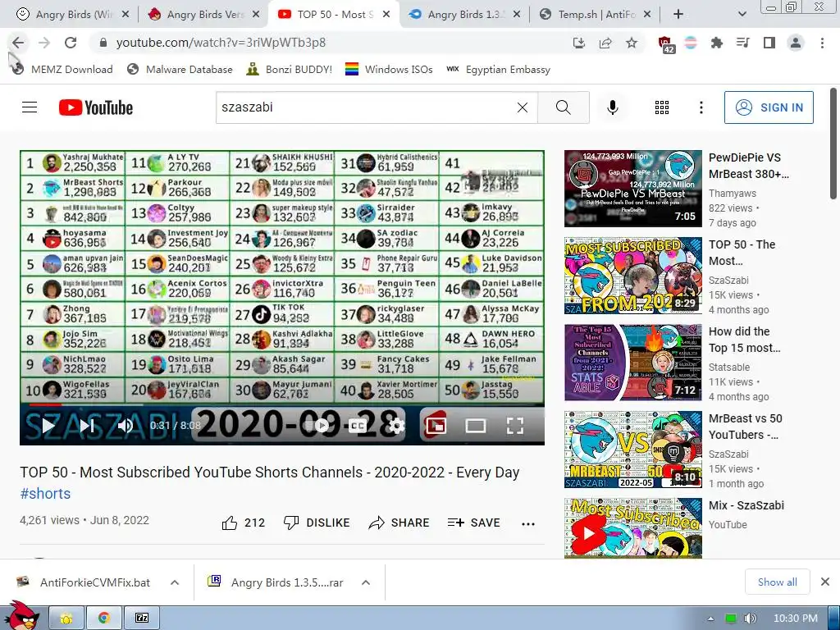Screen dimensions: 840x630
Task: Open Chrome from the taskbar
Action: [x=104, y=619]
